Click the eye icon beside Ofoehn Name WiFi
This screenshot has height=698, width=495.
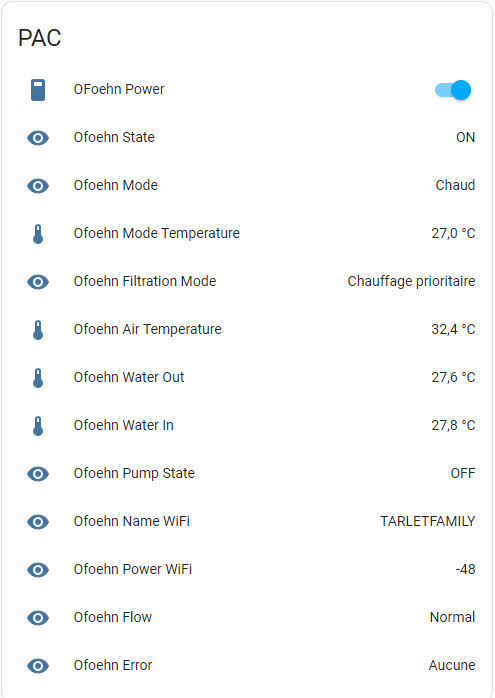[38, 522]
